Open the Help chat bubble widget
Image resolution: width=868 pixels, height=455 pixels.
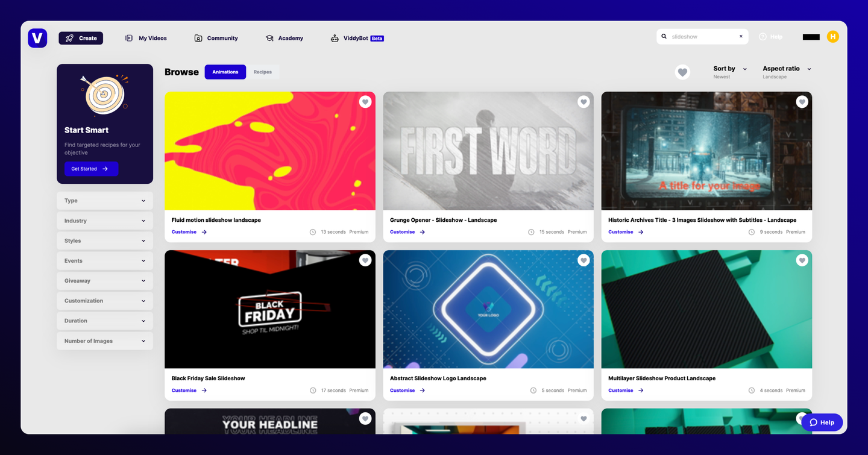[822, 422]
